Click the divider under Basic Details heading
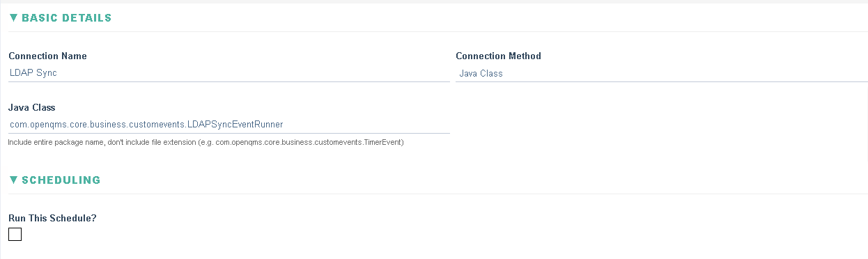The height and width of the screenshot is (259, 868). point(438,31)
